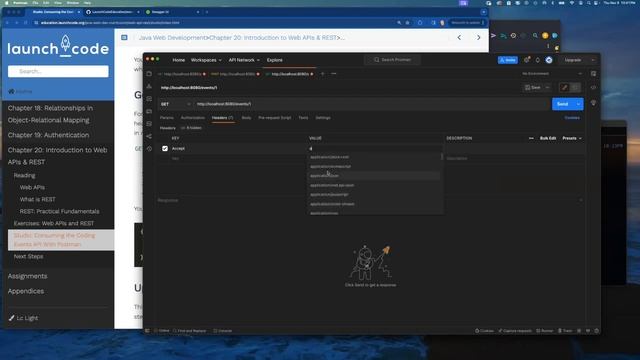Image resolution: width=640 pixels, height=360 pixels.
Task: Open Collections in Postman's left sidebar
Action: (x=149, y=74)
